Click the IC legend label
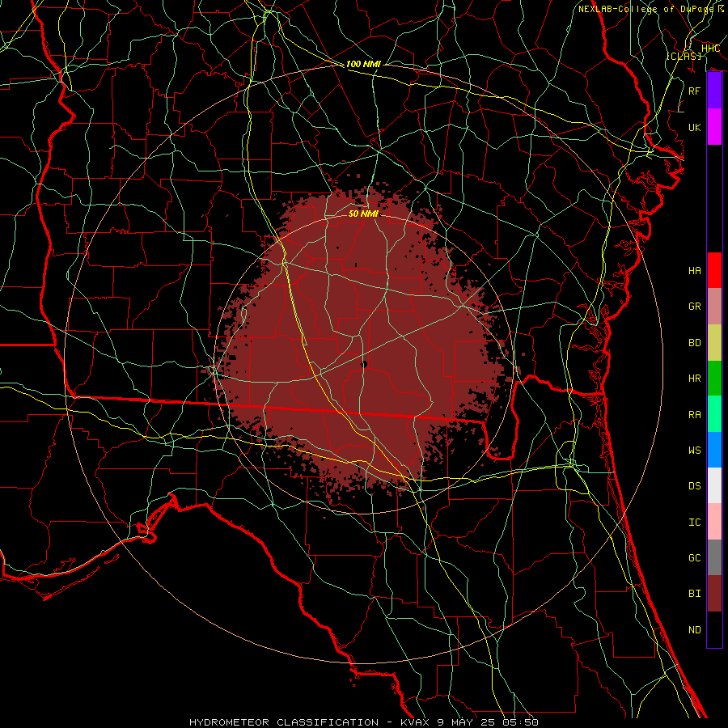The height and width of the screenshot is (728, 728). pyautogui.click(x=694, y=523)
